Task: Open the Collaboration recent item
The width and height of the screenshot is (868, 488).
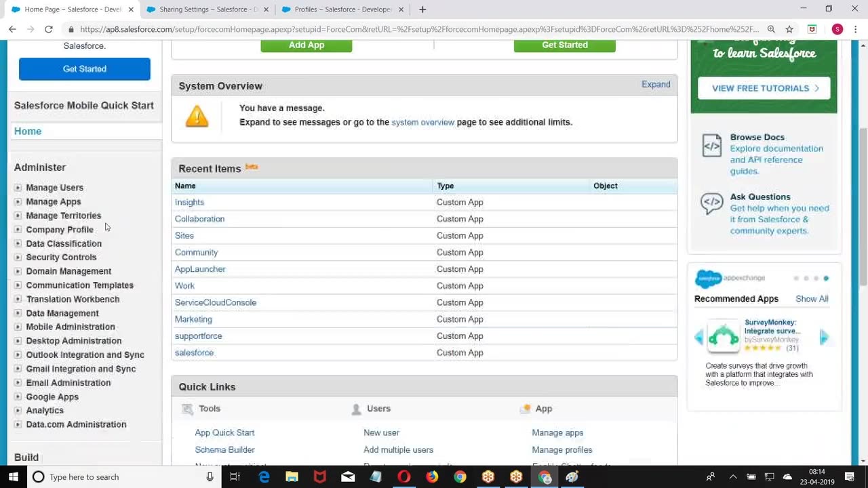Action: point(199,219)
